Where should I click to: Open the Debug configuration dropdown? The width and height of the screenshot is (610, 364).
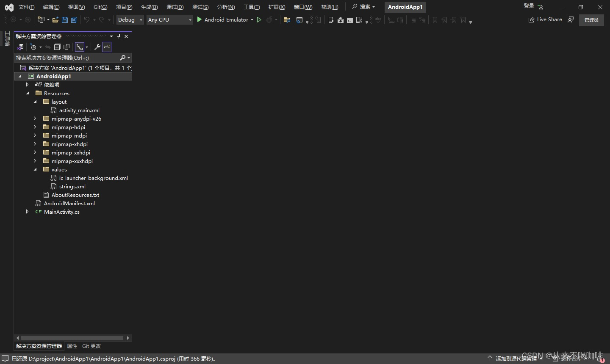tap(130, 20)
